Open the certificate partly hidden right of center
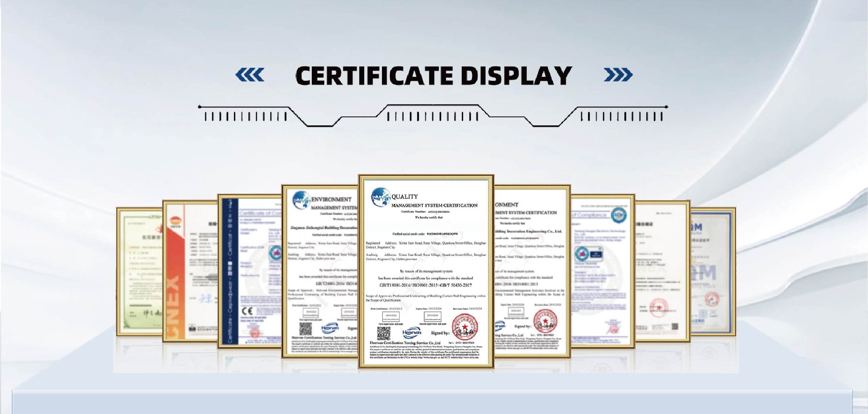 click(532, 271)
